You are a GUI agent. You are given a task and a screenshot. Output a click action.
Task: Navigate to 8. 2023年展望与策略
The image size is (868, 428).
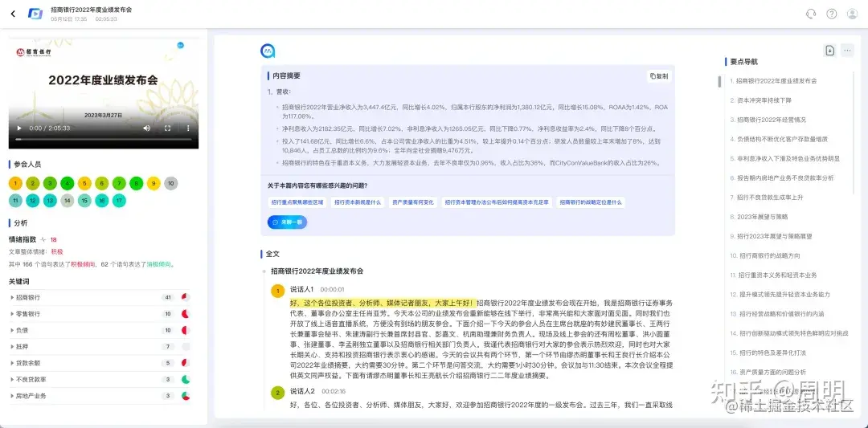tap(758, 217)
